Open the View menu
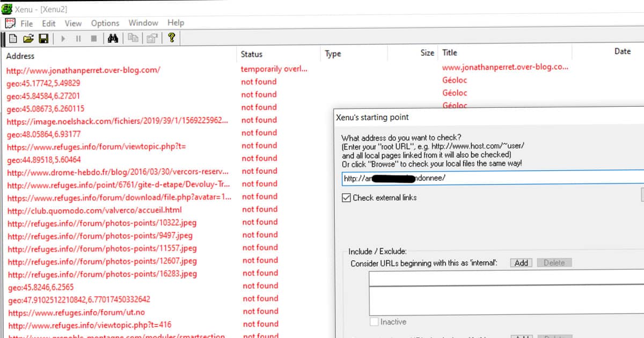Image resolution: width=644 pixels, height=338 pixels. [74, 23]
